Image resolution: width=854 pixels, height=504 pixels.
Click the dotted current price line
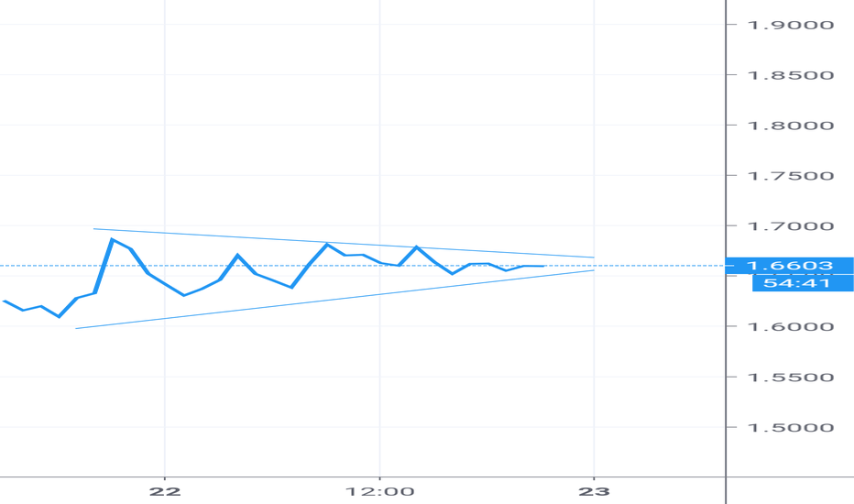click(362, 266)
